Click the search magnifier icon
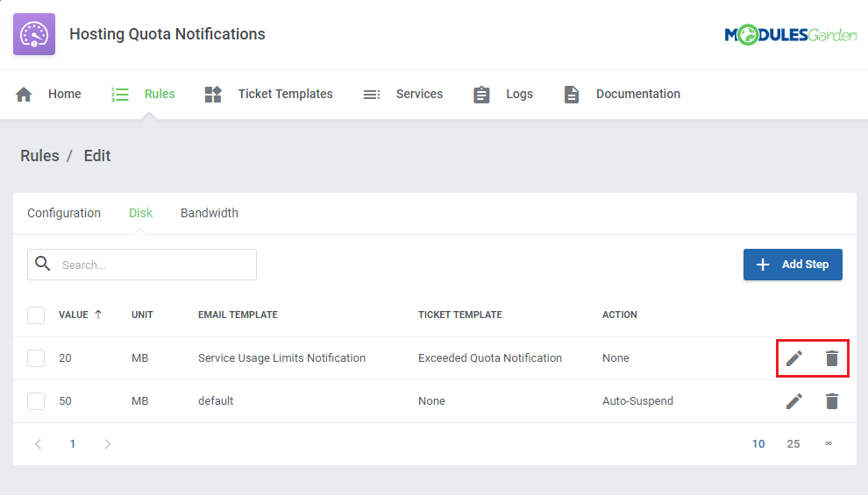This screenshot has height=495, width=868. pos(43,264)
